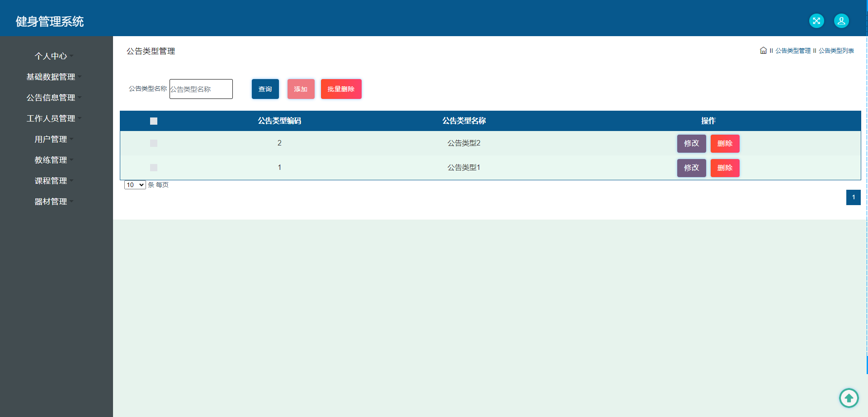Go to pagination page 1
This screenshot has width=868, height=417.
pyautogui.click(x=854, y=197)
